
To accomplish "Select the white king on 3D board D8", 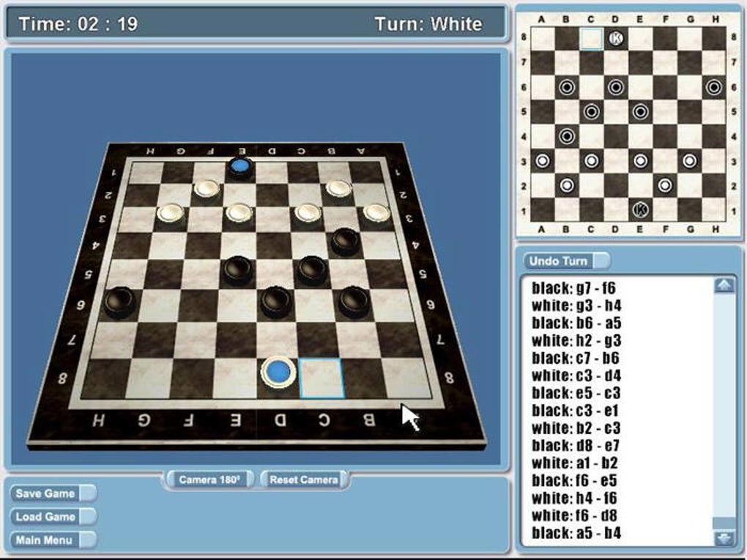I will point(279,373).
